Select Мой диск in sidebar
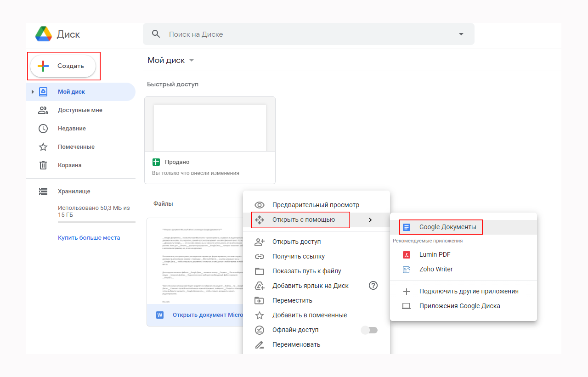This screenshot has width=588, height=377. click(81, 92)
